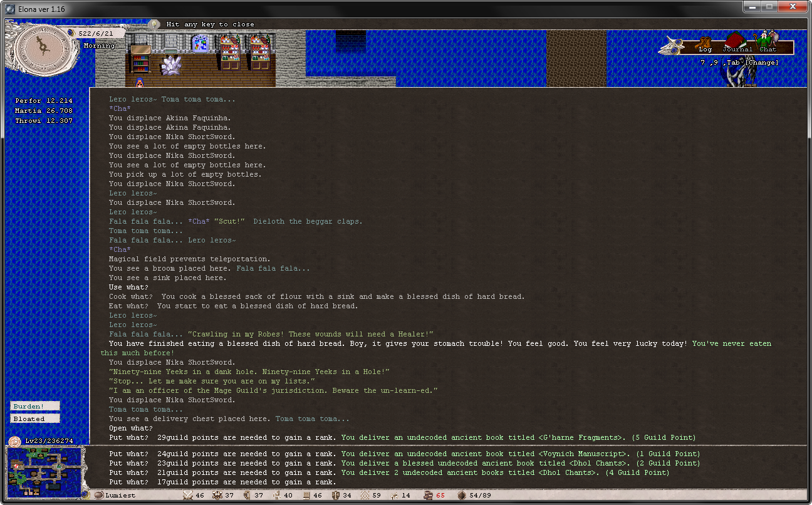Click the dirt path tile on the map
This screenshot has width=812, height=505.
point(576,58)
